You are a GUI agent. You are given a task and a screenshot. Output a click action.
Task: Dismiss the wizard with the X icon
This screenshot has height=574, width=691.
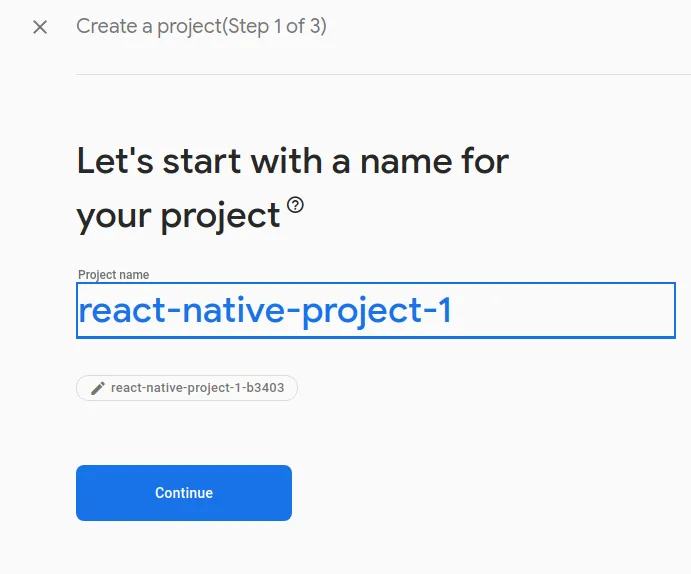tap(40, 27)
